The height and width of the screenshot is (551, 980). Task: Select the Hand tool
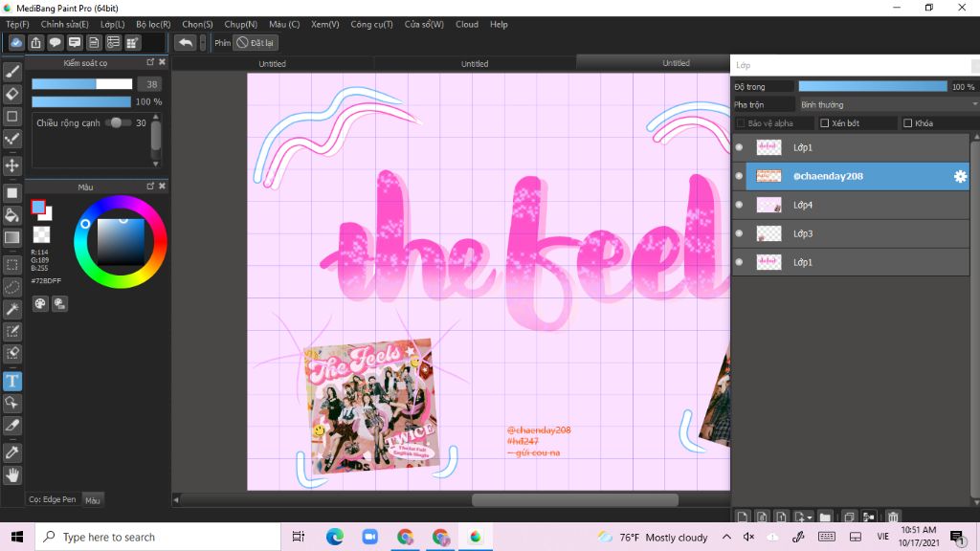click(12, 474)
